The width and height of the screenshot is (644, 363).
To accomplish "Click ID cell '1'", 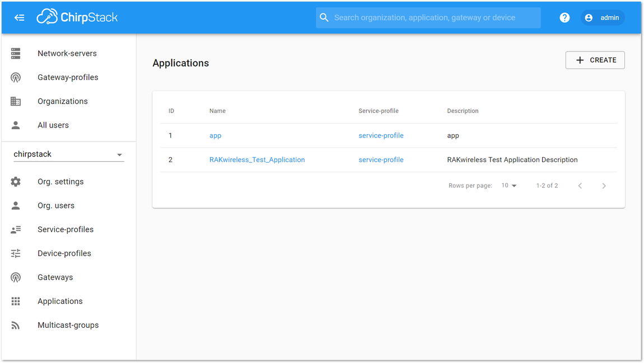I will [170, 136].
